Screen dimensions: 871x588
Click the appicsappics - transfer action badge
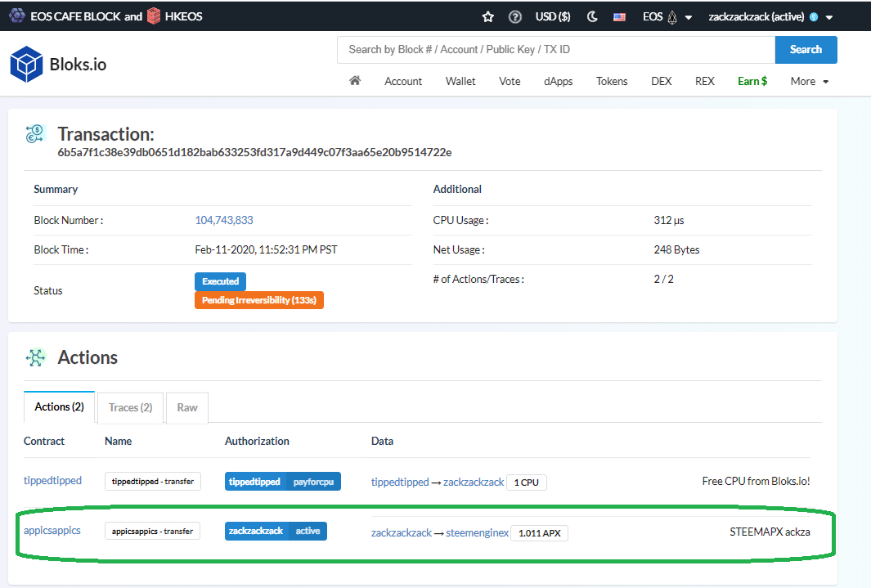coord(153,531)
